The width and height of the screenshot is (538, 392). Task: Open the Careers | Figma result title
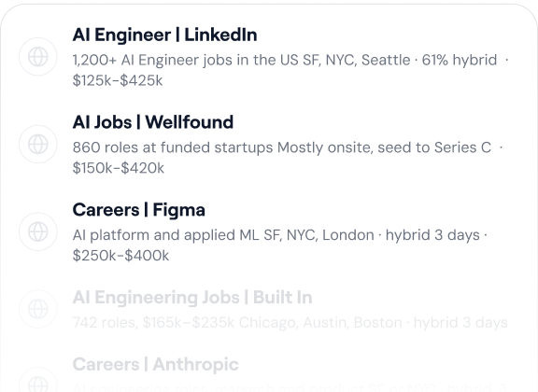click(x=138, y=210)
